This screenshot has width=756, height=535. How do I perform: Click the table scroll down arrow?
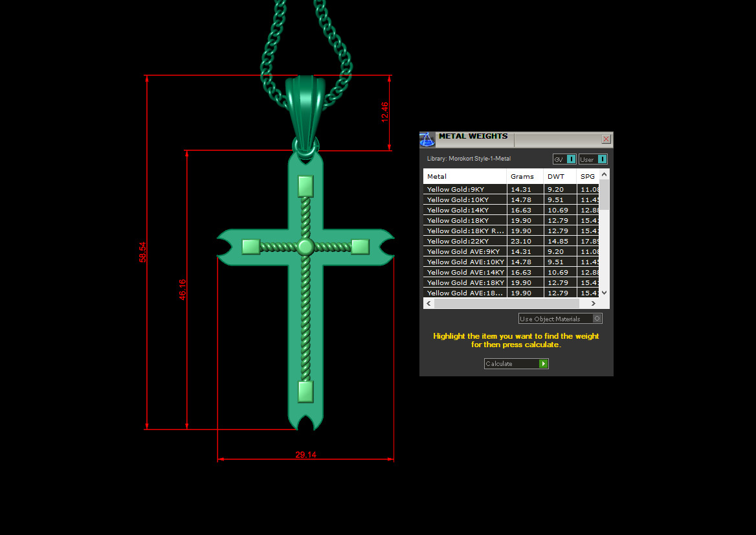pos(604,292)
